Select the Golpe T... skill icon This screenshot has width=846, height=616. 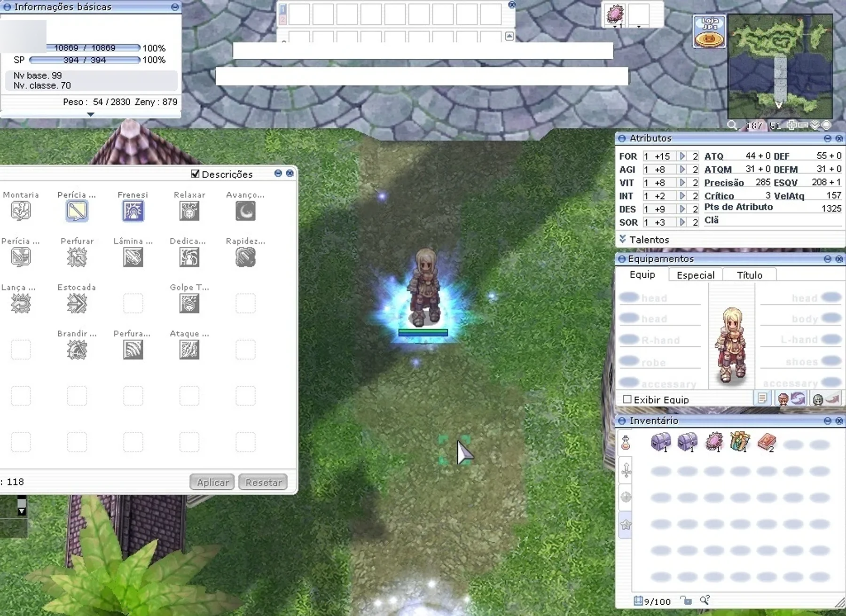tap(189, 304)
